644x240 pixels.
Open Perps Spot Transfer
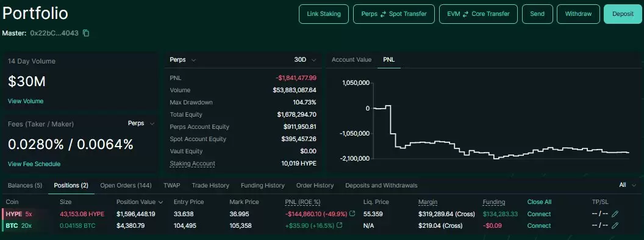394,14
